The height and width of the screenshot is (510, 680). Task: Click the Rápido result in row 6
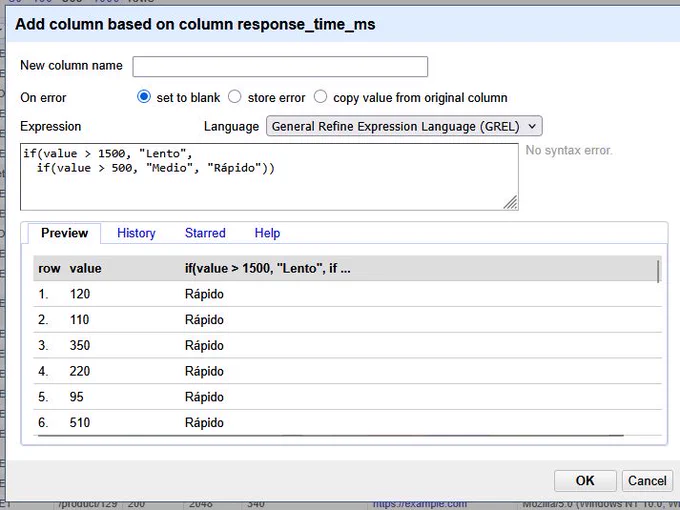point(204,422)
